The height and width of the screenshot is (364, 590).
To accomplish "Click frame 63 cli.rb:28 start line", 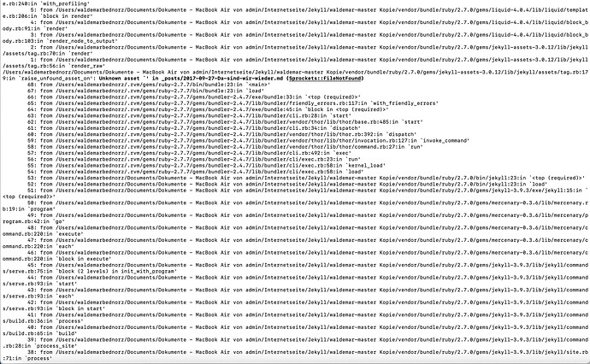I will 189,115.
